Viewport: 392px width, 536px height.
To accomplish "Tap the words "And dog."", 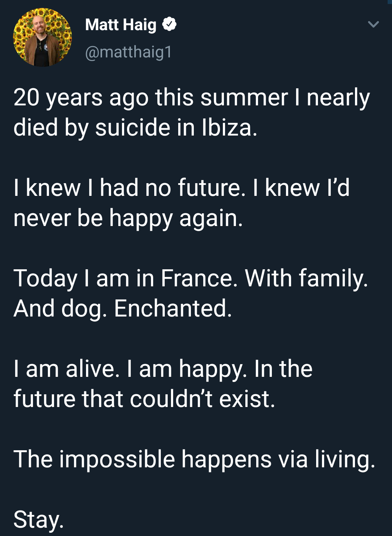I will 60,309.
